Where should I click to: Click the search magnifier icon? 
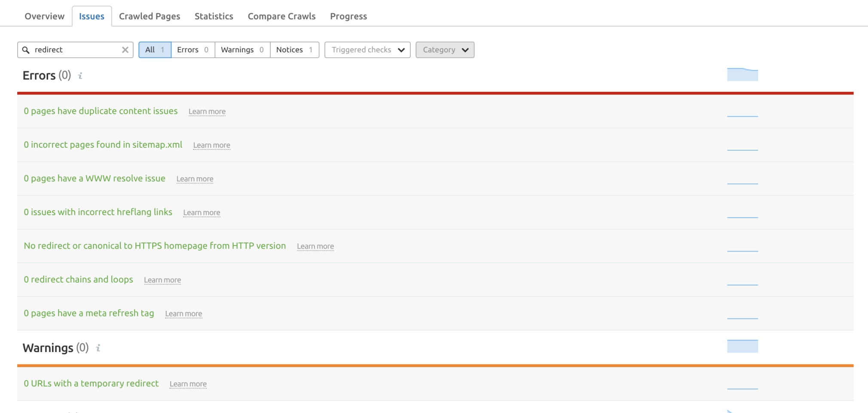(26, 50)
